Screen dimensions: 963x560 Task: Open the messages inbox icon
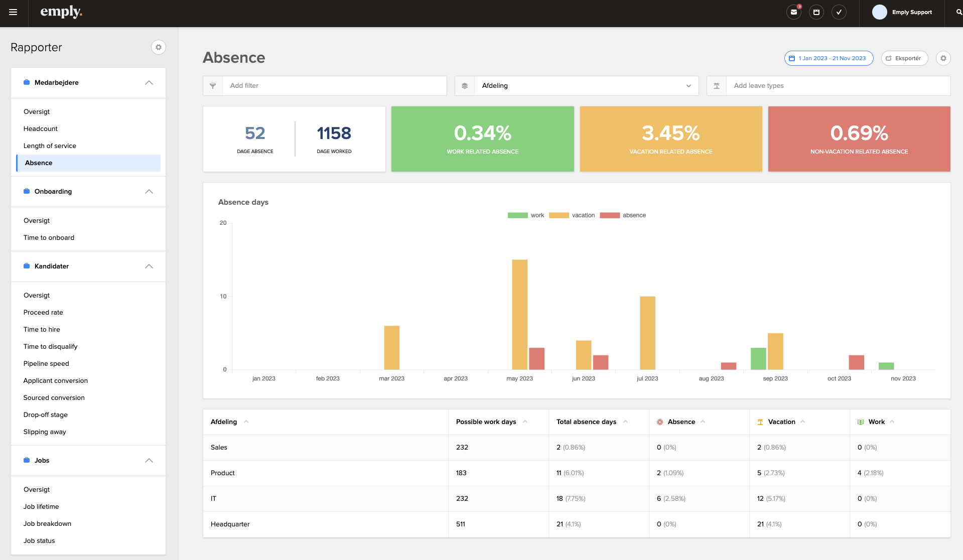(x=793, y=13)
